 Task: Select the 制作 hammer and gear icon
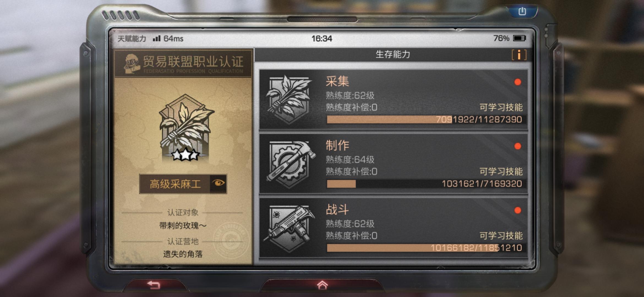290,164
